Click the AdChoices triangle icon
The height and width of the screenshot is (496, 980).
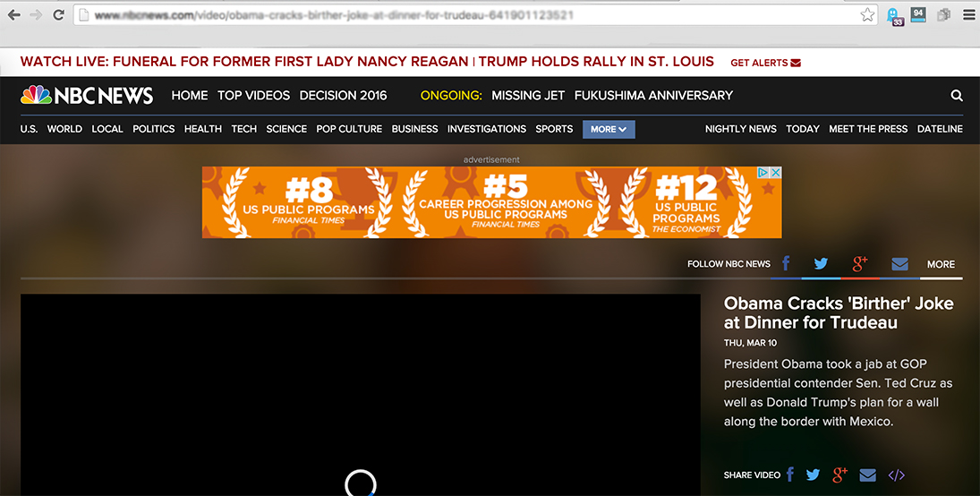[763, 172]
